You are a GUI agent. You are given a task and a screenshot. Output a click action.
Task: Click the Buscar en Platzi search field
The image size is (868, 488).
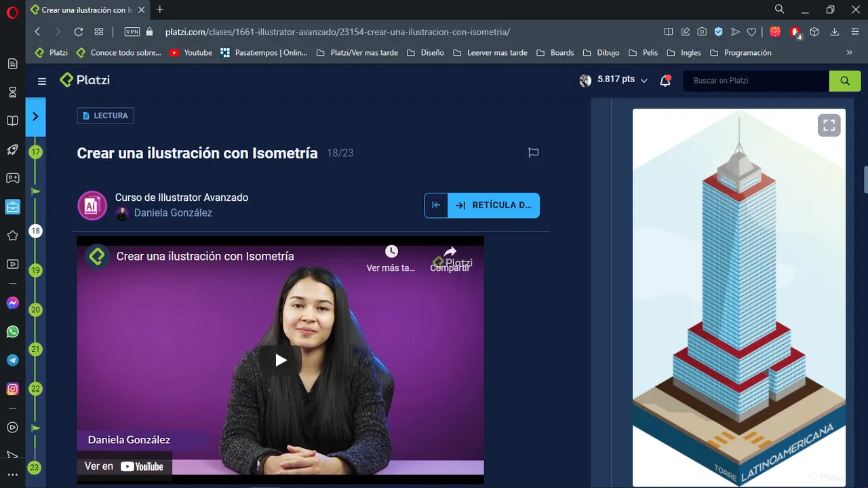coord(756,81)
